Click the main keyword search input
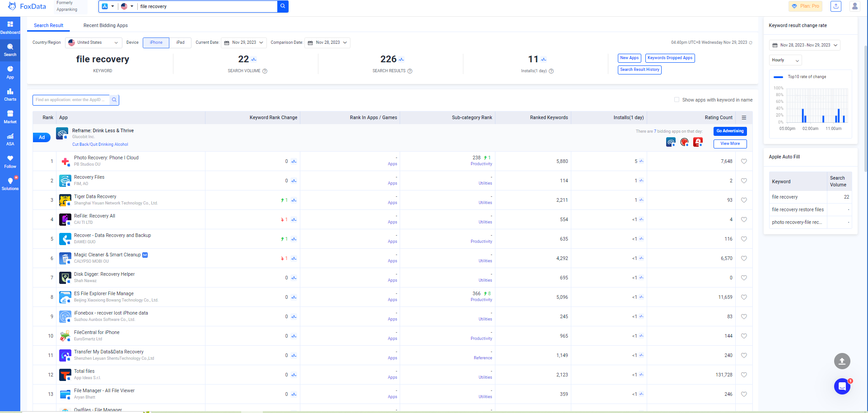The height and width of the screenshot is (413, 868). pyautogui.click(x=208, y=6)
